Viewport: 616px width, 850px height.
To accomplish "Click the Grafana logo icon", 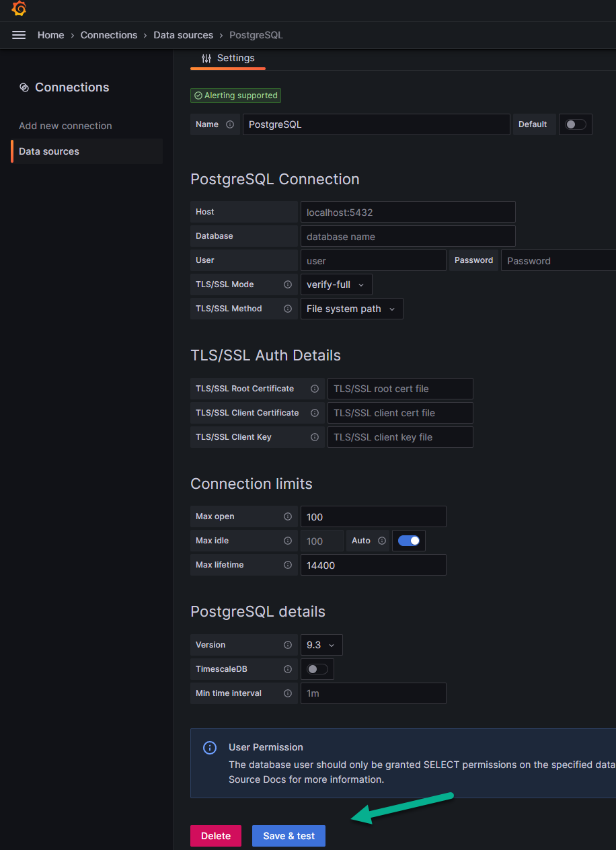I will point(19,9).
